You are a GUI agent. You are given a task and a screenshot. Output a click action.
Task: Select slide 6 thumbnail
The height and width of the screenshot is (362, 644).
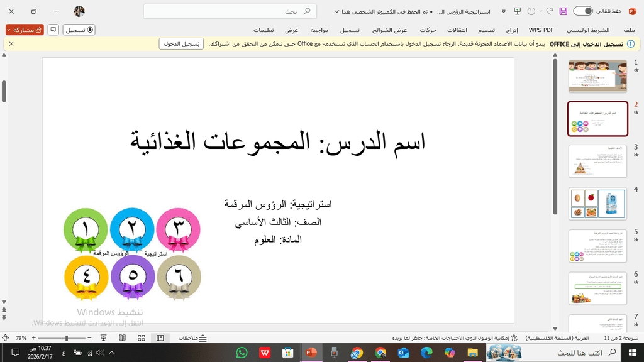(597, 288)
